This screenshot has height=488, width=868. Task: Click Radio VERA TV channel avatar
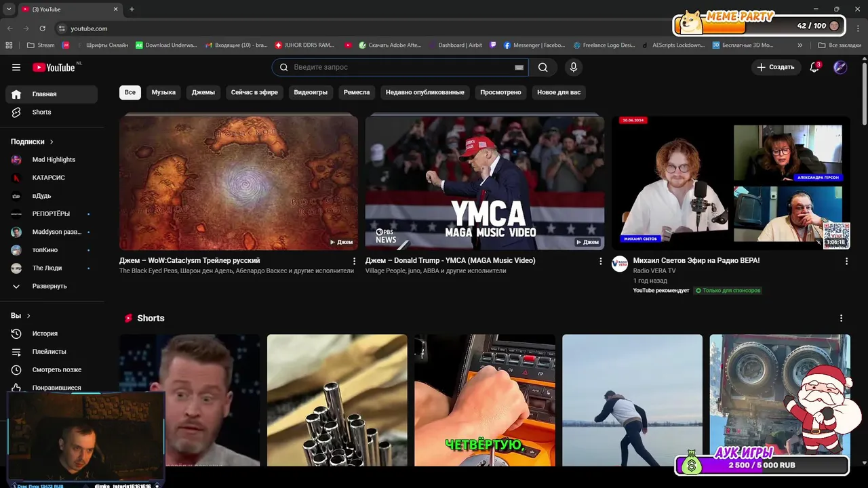click(620, 264)
